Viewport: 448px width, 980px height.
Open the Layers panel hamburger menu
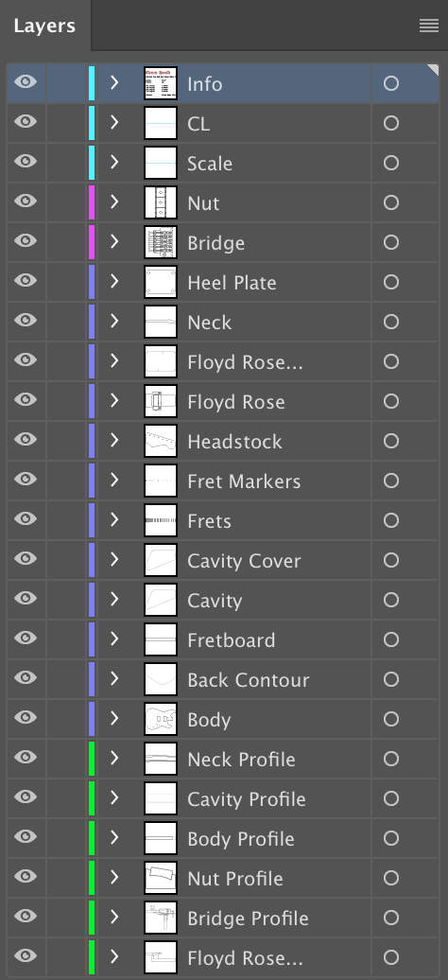coord(429,26)
